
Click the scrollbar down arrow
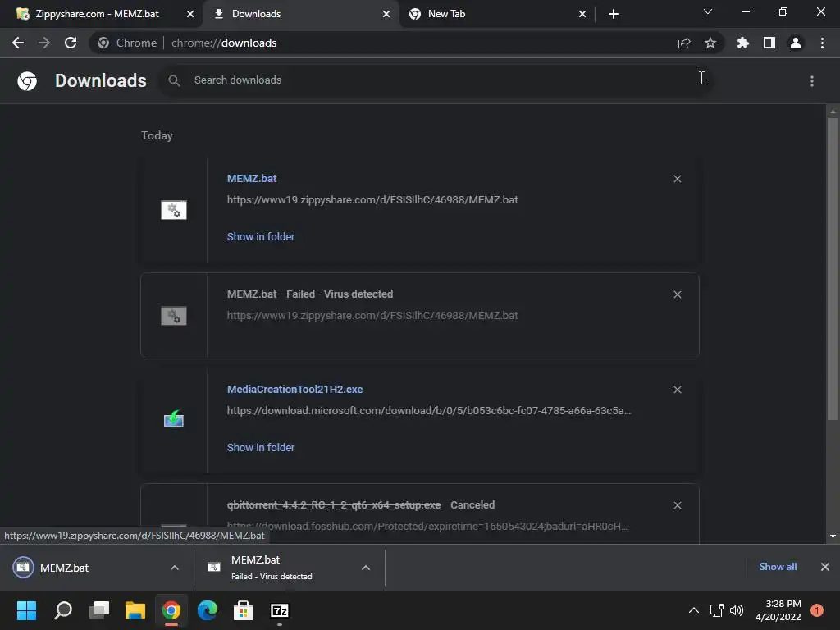click(833, 536)
